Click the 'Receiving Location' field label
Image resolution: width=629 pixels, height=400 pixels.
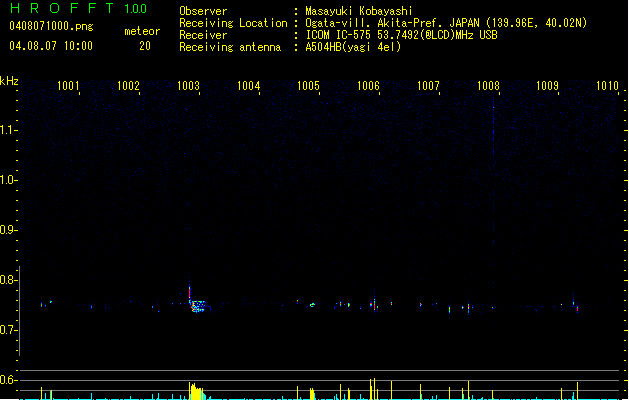(x=233, y=23)
